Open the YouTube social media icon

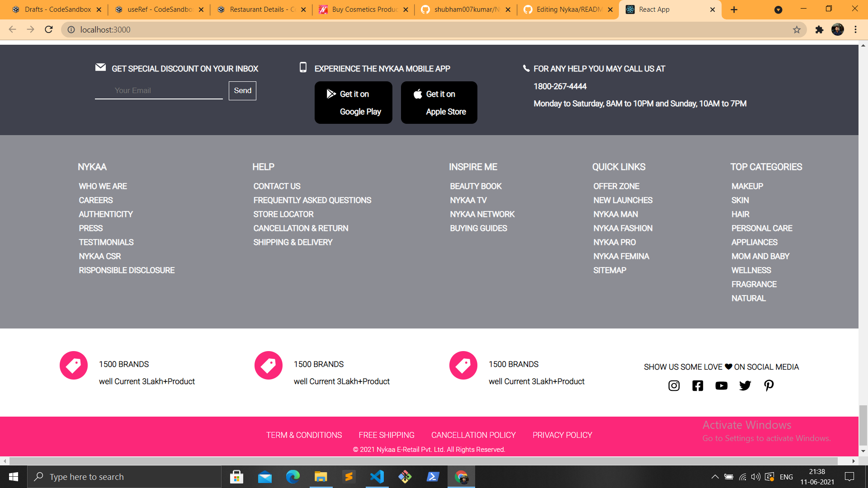[x=722, y=385]
